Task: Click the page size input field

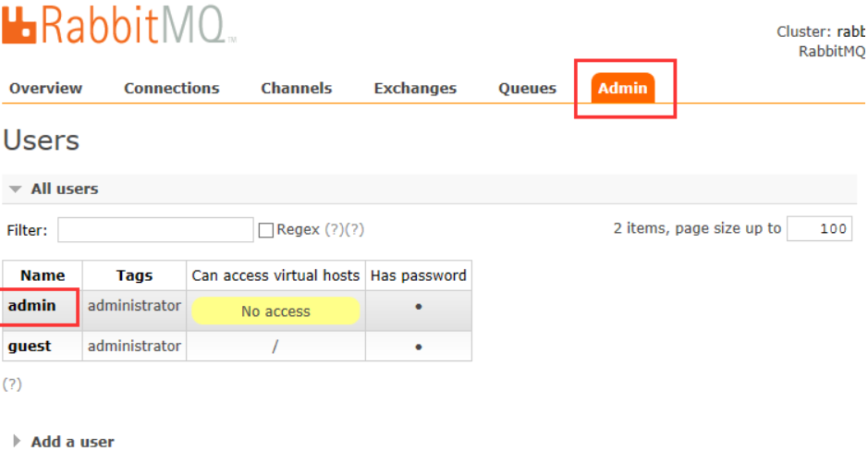Action: point(819,229)
